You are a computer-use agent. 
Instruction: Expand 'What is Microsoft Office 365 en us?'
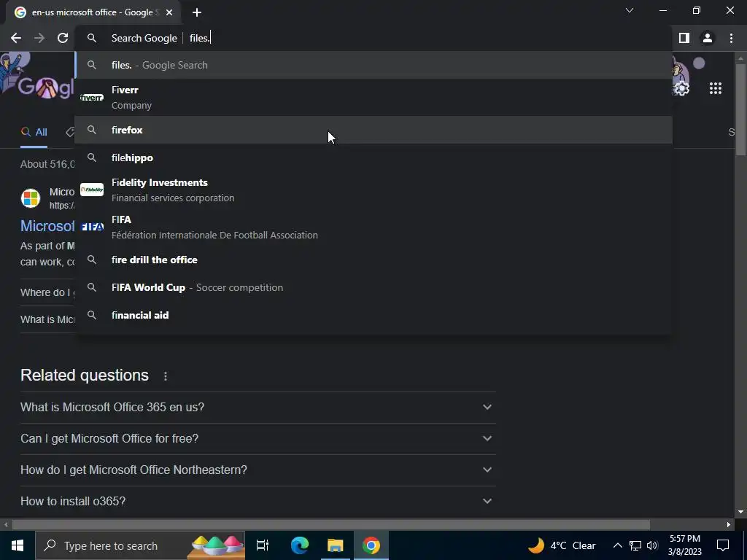pos(258,408)
